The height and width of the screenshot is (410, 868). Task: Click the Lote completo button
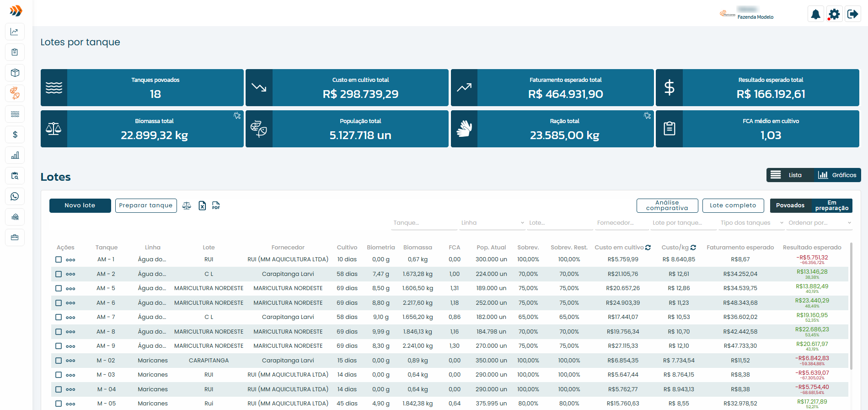click(733, 205)
